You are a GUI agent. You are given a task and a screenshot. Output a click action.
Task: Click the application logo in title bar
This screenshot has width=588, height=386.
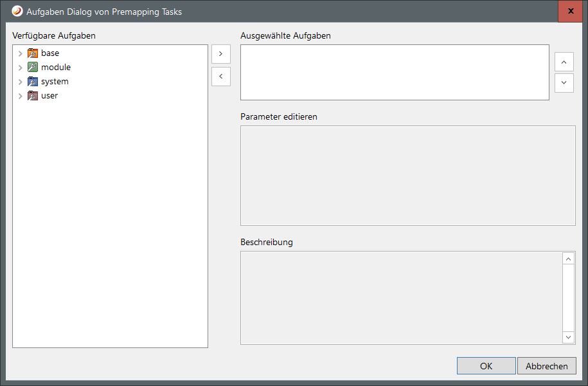(x=17, y=12)
